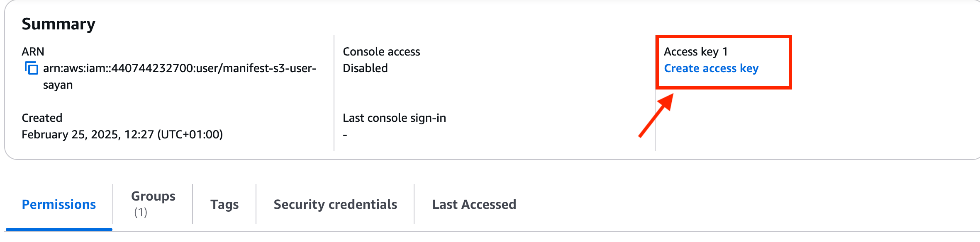Select the ARN field label
980x242 pixels.
pos(32,51)
